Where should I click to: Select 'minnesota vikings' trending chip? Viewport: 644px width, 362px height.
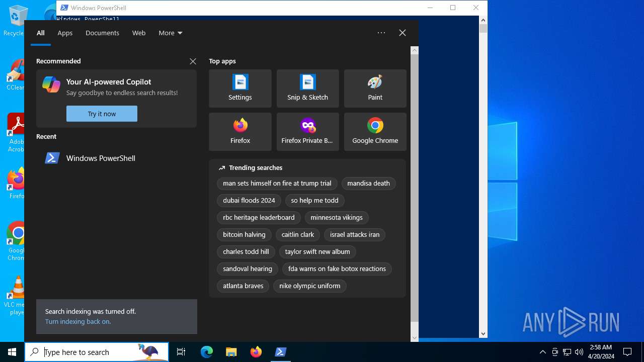[337, 218]
